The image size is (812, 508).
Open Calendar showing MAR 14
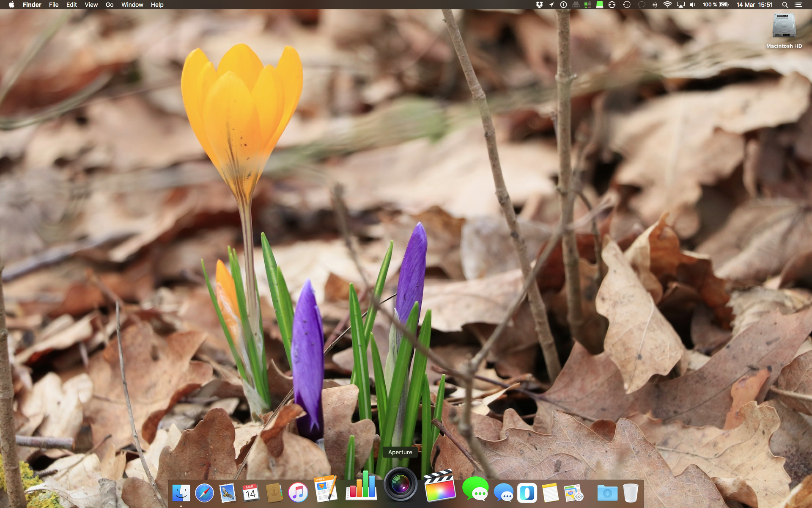click(250, 493)
